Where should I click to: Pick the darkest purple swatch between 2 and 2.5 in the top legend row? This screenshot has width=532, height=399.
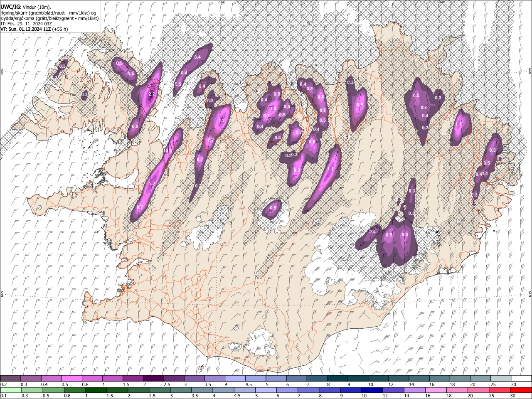pos(153,378)
